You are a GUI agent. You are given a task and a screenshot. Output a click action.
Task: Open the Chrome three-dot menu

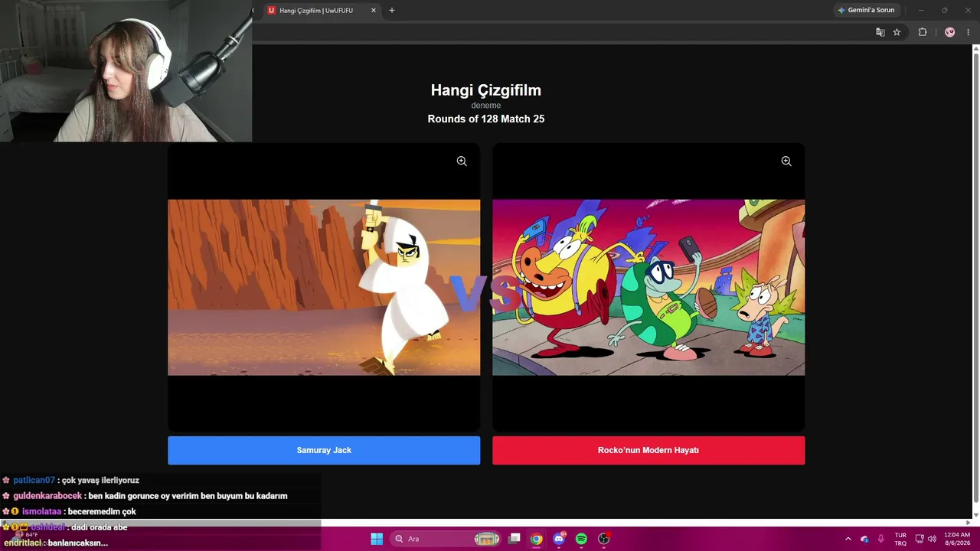(969, 32)
